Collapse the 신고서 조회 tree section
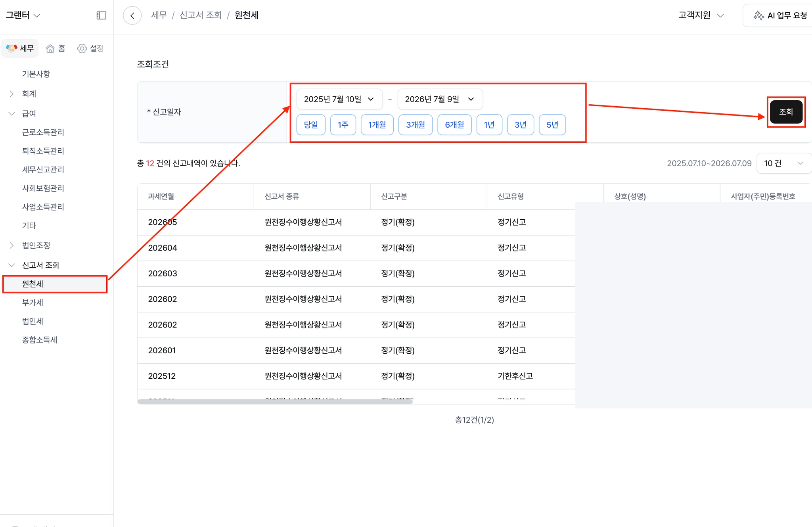Viewport: 812px width, 527px height. (11, 265)
